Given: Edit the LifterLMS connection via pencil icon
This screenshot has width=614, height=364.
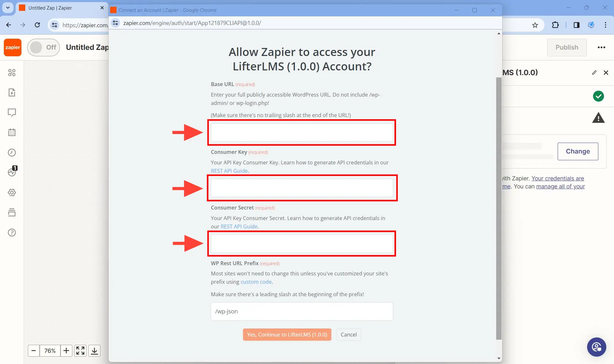Looking at the screenshot, I should pos(594,73).
